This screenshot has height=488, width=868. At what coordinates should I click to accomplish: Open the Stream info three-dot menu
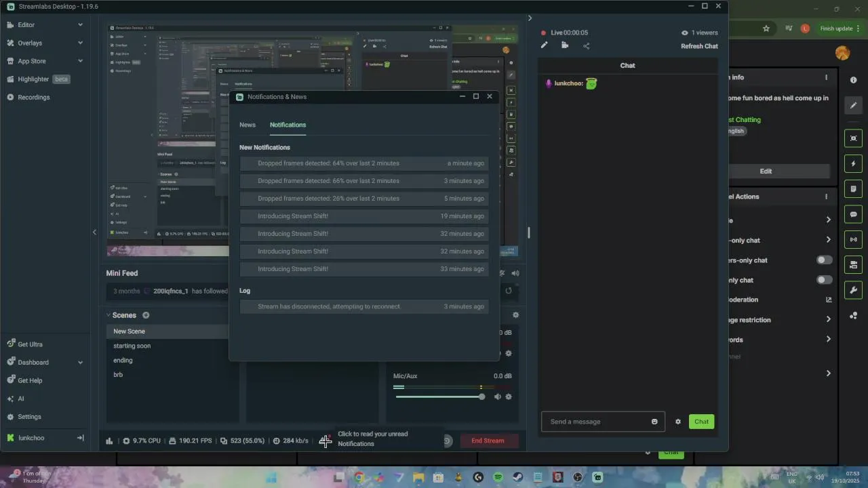pyautogui.click(x=826, y=77)
